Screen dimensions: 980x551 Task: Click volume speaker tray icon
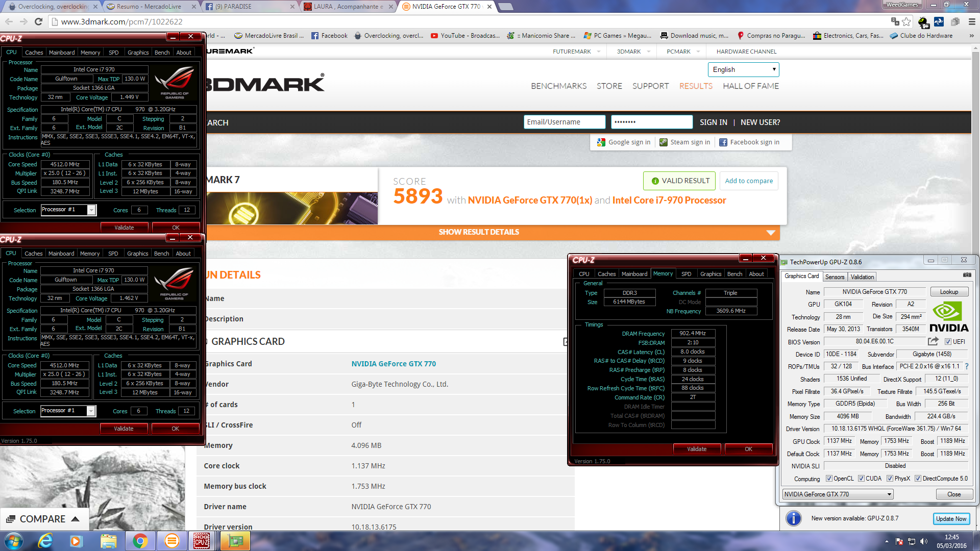coord(923,541)
